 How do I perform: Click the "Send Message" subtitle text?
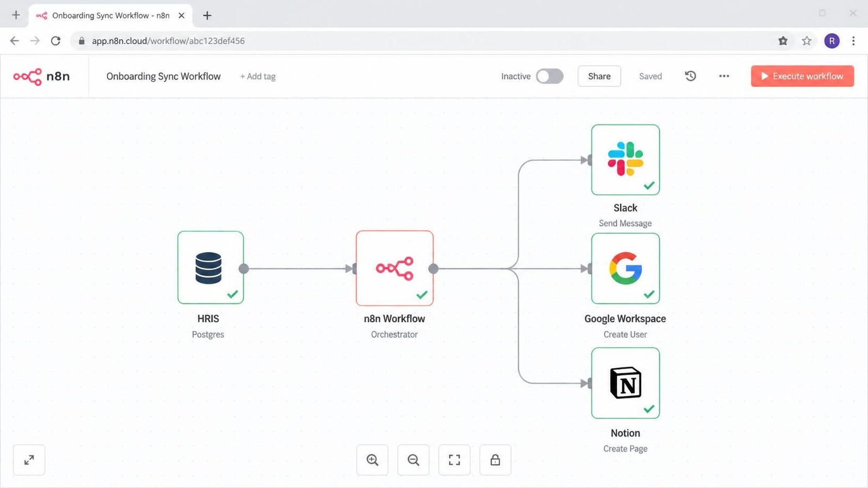[x=626, y=223]
